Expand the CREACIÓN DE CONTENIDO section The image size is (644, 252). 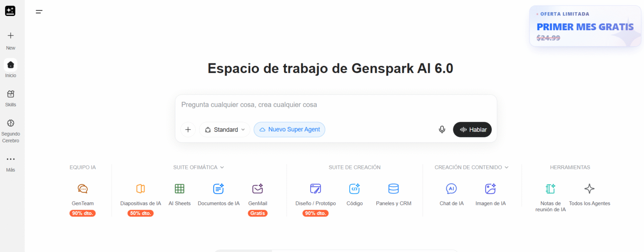coord(472,167)
